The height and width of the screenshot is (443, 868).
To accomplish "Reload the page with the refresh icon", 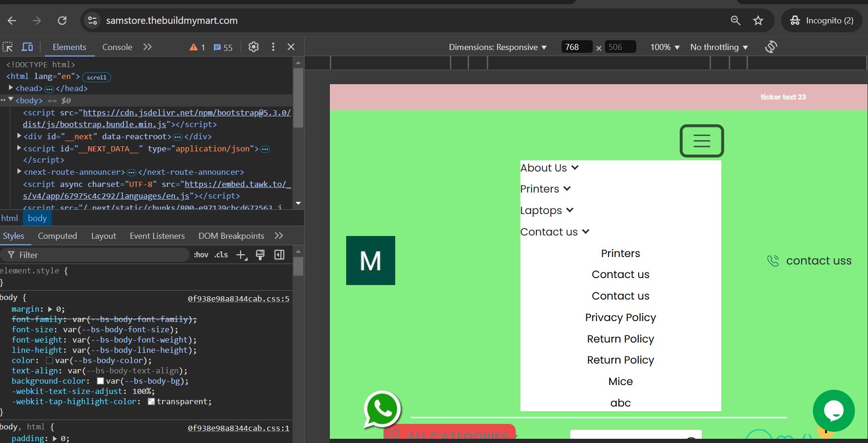I will (x=62, y=21).
